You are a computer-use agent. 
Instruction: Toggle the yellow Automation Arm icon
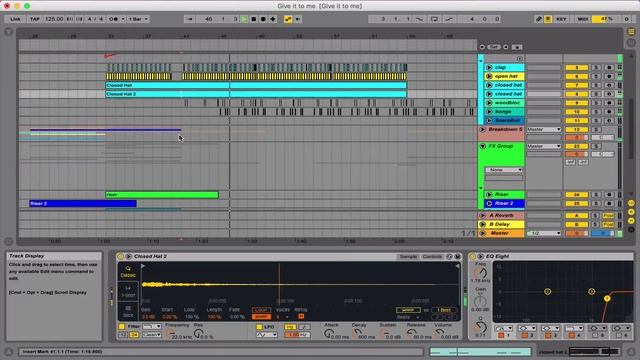pos(288,19)
